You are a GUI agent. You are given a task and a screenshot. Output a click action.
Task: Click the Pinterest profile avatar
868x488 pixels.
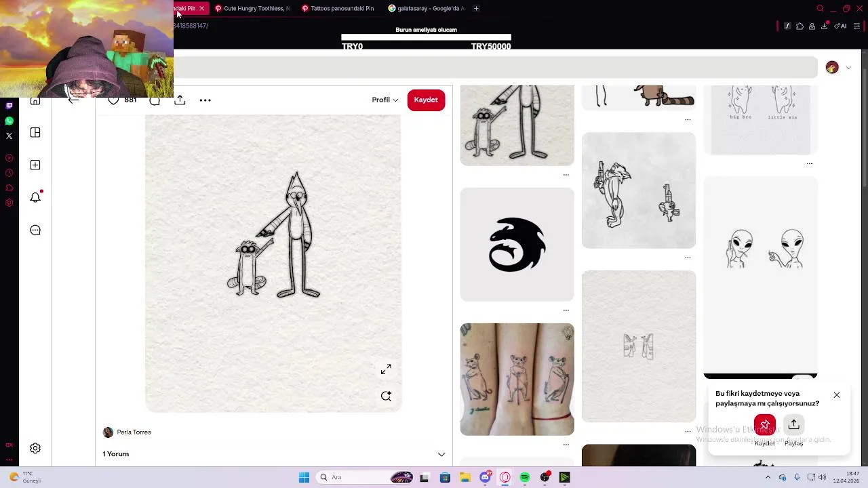pyautogui.click(x=832, y=67)
